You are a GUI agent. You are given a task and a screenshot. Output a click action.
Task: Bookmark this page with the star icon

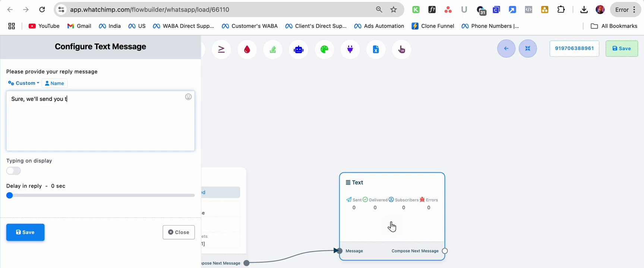[x=394, y=10]
